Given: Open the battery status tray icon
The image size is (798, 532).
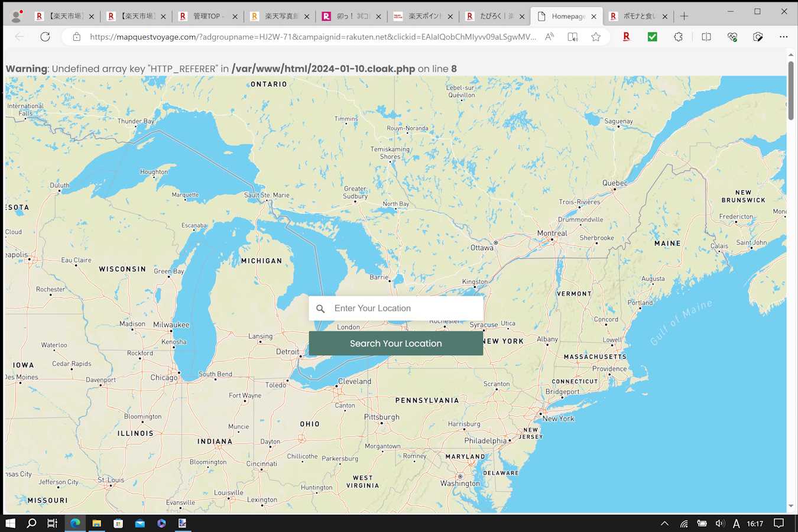Looking at the screenshot, I should click(702, 523).
